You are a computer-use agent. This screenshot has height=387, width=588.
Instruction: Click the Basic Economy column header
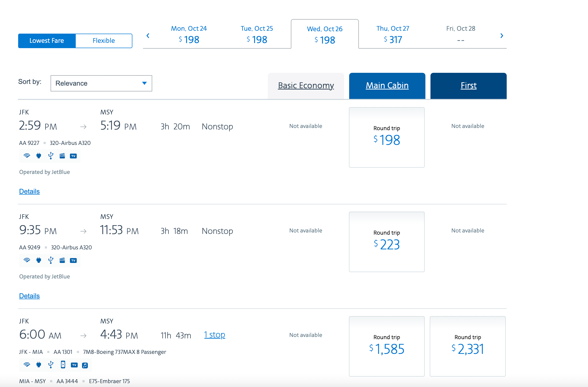[306, 85]
